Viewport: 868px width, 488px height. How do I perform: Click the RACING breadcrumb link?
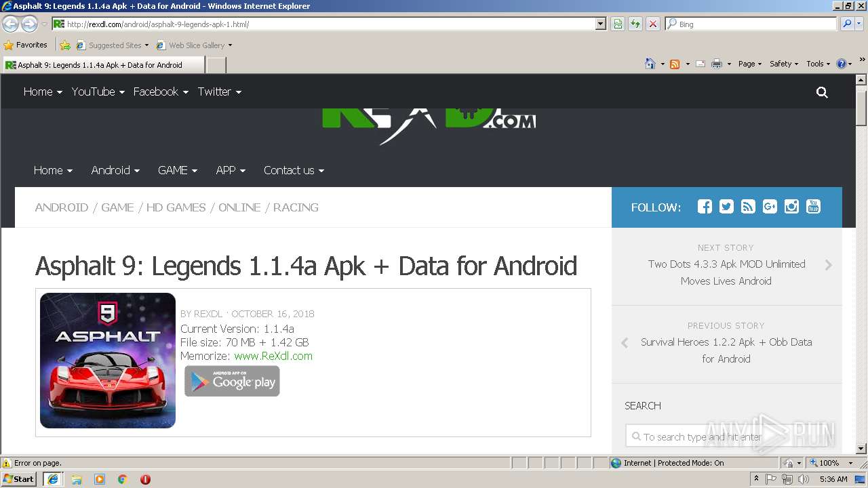click(296, 207)
